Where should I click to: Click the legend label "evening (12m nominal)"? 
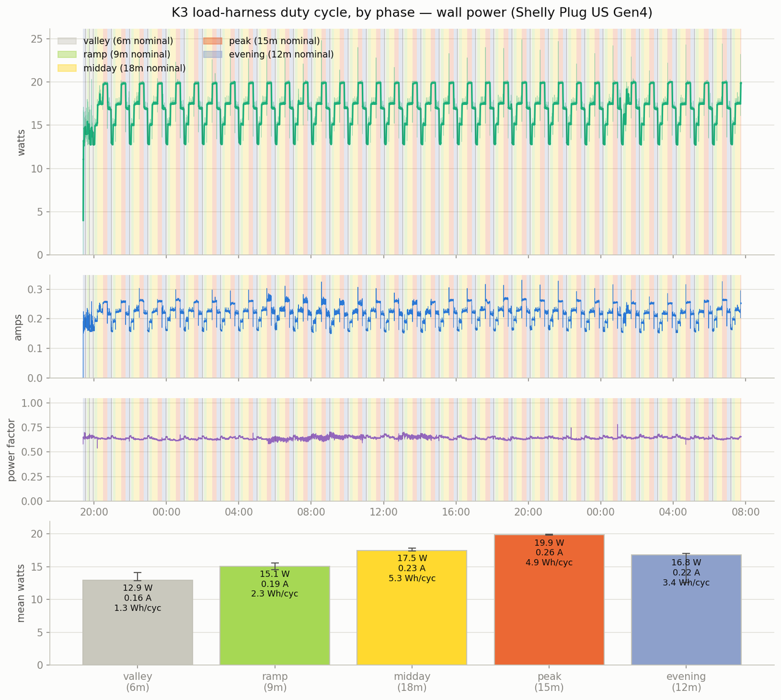click(x=281, y=55)
